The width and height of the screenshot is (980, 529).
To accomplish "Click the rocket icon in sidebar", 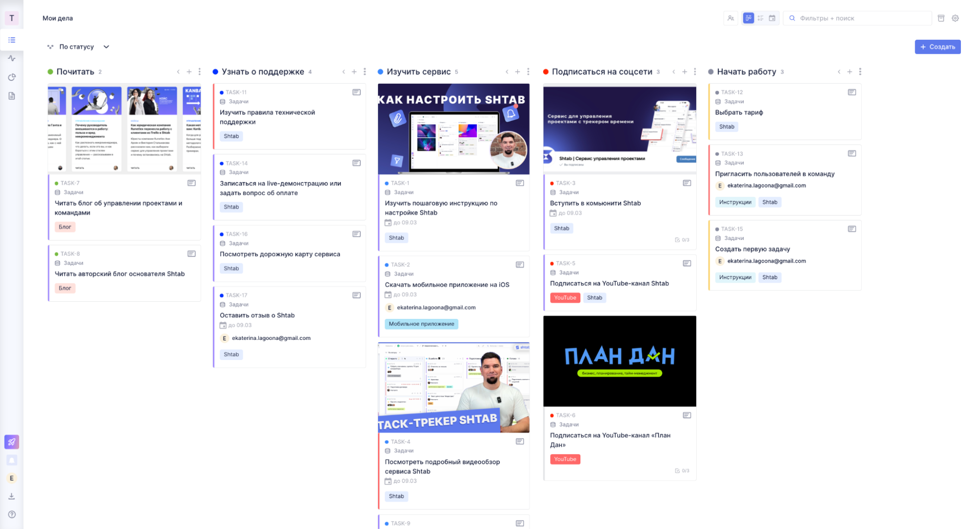I will (12, 442).
